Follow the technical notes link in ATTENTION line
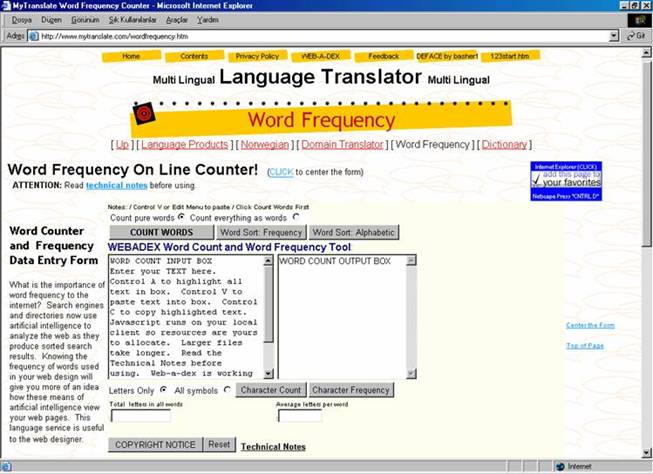The height and width of the screenshot is (474, 653). pyautogui.click(x=117, y=185)
